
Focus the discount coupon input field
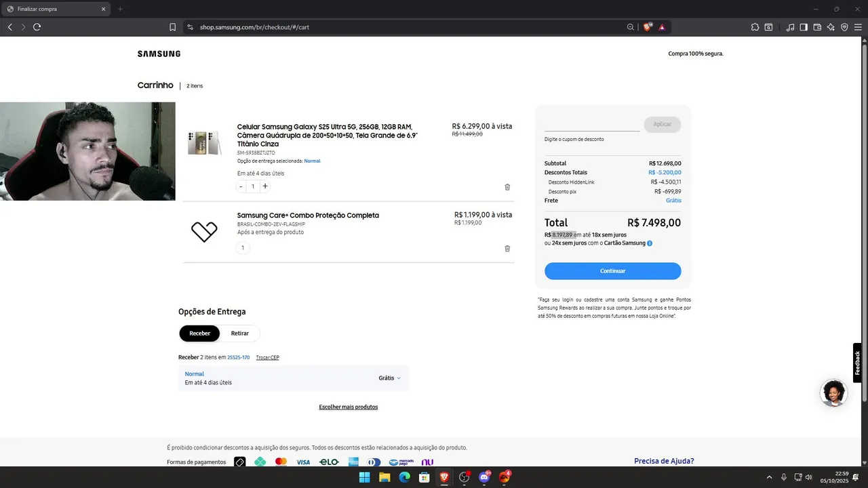[592, 124]
